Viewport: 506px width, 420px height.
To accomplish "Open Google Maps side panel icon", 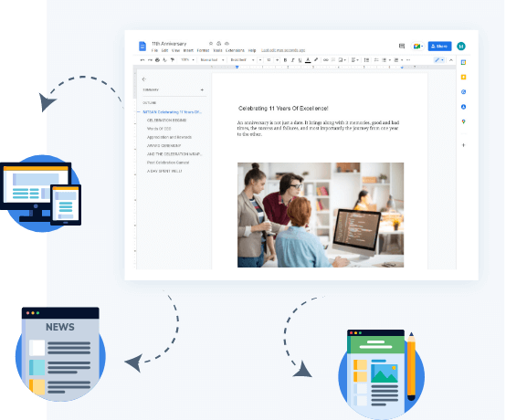I will point(463,121).
